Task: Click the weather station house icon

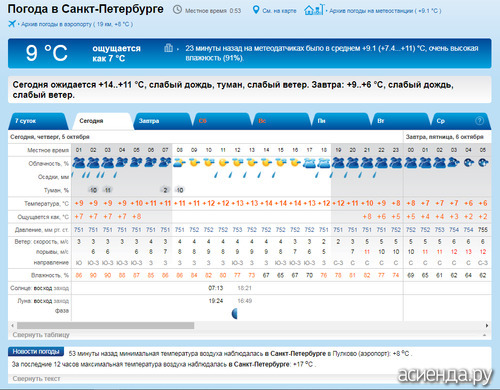Action: pyautogui.click(x=313, y=10)
